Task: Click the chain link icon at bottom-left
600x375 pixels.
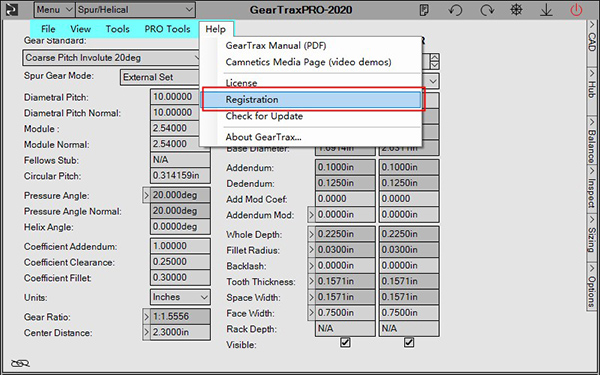Action: coord(20,363)
